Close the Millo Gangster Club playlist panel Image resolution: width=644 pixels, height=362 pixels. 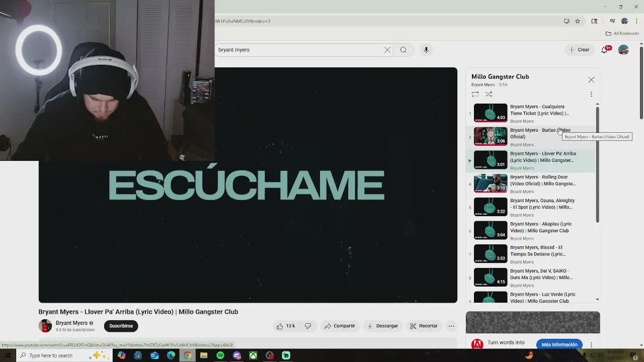tap(591, 80)
